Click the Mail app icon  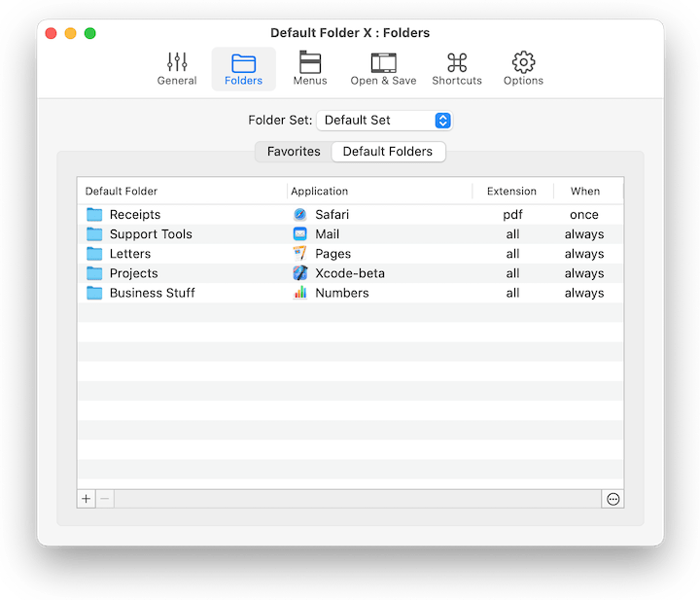tap(300, 234)
